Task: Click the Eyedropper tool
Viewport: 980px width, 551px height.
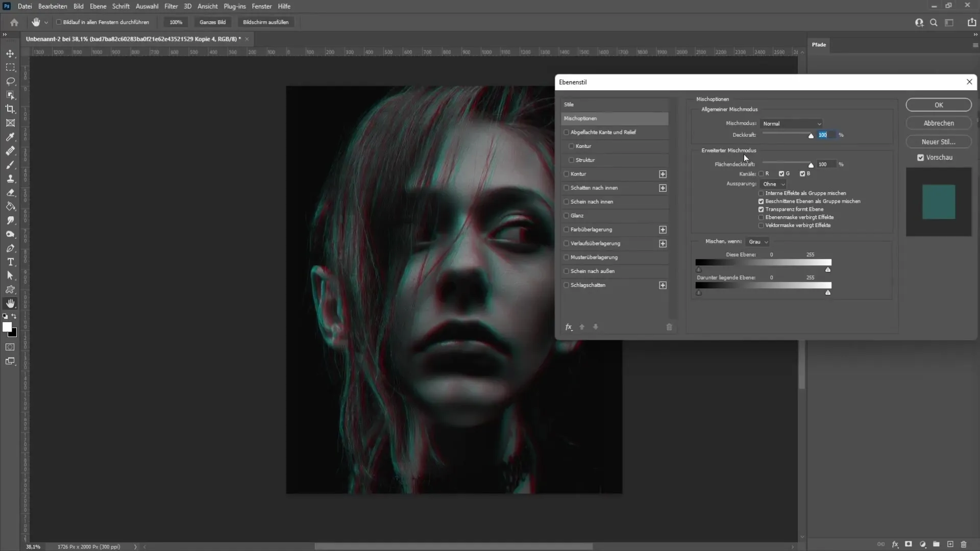Action: point(10,137)
